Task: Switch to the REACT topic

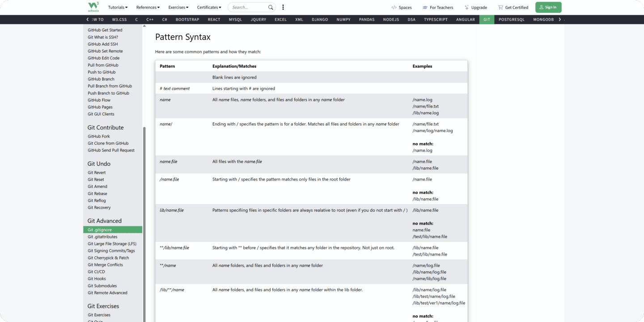Action: coord(214,20)
